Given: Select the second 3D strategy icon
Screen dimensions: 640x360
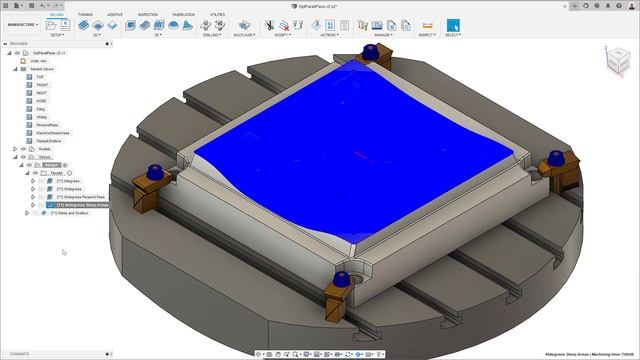Looking at the screenshot, I should tap(144, 25).
